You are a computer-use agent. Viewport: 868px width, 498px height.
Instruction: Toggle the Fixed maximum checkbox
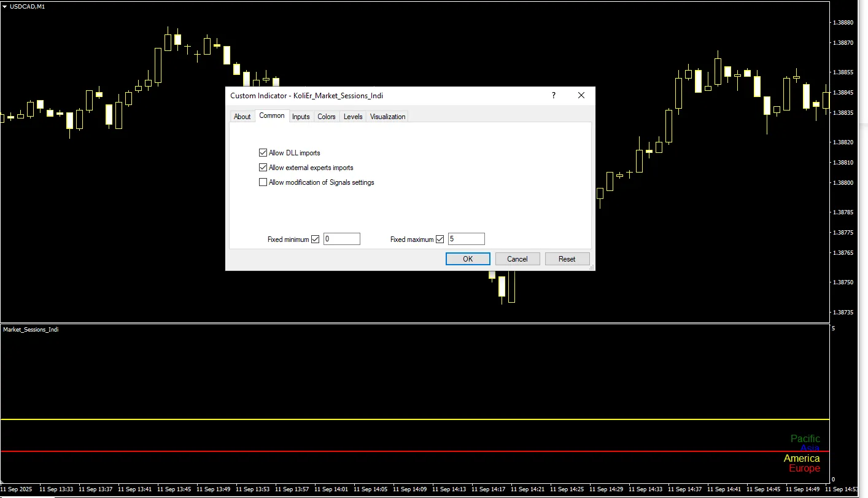(x=440, y=239)
